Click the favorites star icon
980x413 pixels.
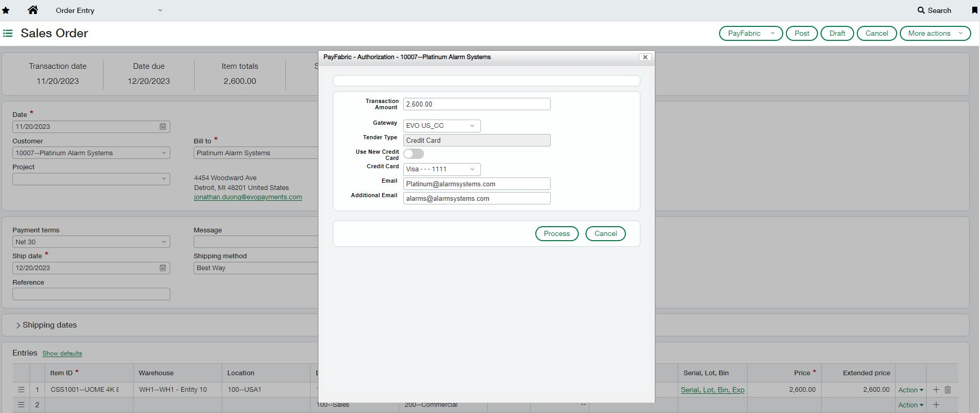pyautogui.click(x=6, y=10)
